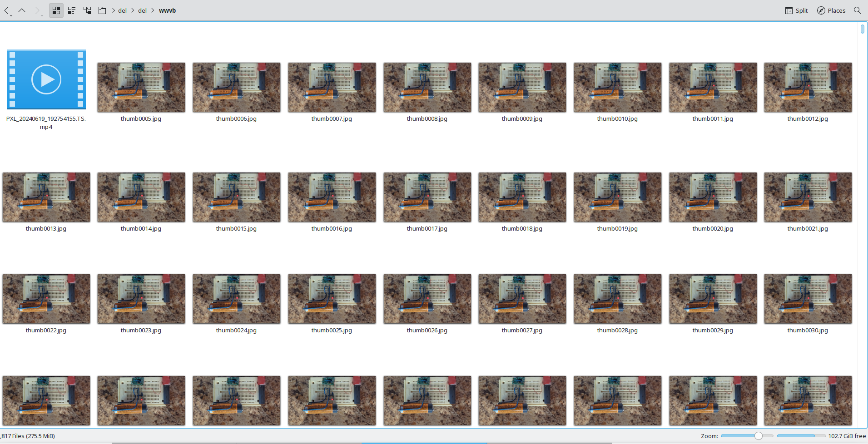Open back history dropdown arrow
The height and width of the screenshot is (444, 868).
tap(11, 15)
